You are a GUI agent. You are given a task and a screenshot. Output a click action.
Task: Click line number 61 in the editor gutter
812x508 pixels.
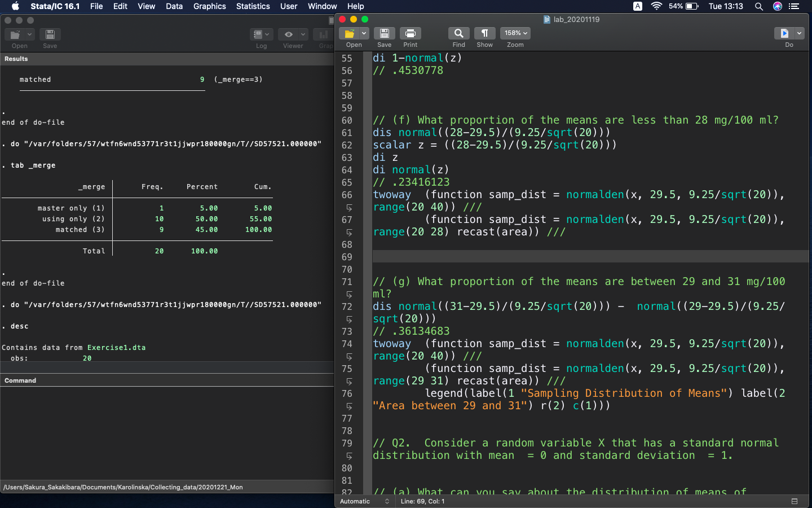pos(347,133)
